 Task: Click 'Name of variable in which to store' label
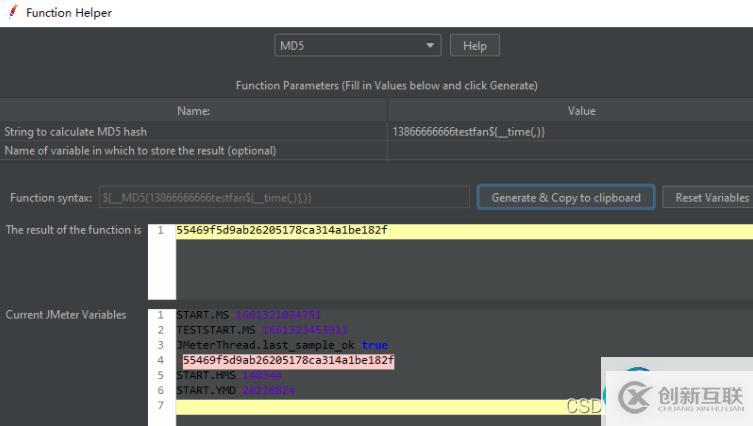(x=140, y=151)
